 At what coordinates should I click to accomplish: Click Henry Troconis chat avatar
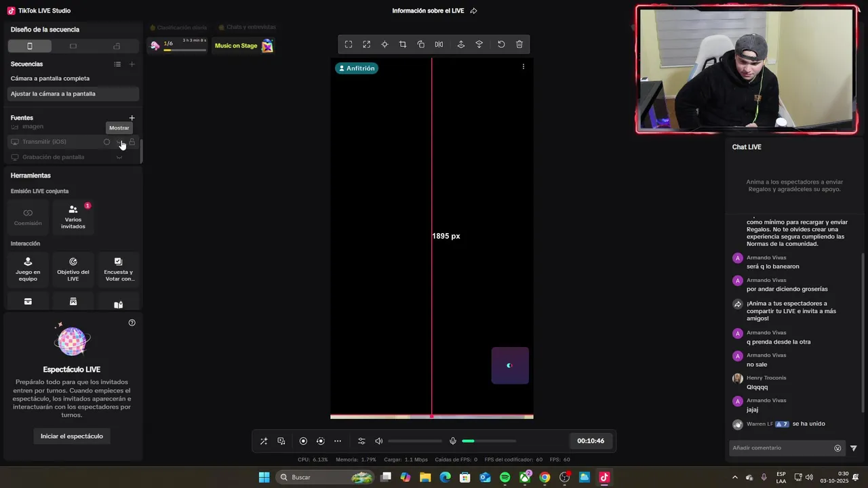pos(738,378)
